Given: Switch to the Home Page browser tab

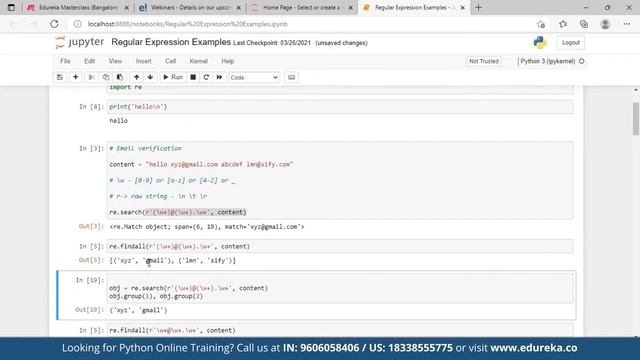Looking at the screenshot, I should pyautogui.click(x=301, y=7).
